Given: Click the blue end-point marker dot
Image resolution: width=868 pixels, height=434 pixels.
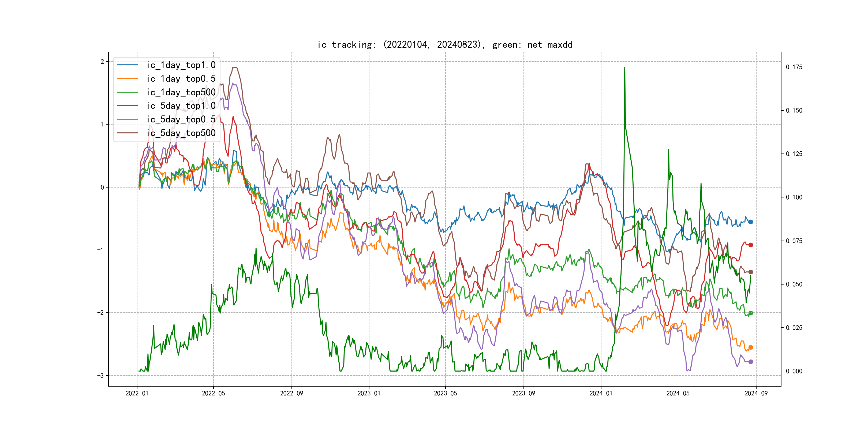Looking at the screenshot, I should tap(750, 222).
